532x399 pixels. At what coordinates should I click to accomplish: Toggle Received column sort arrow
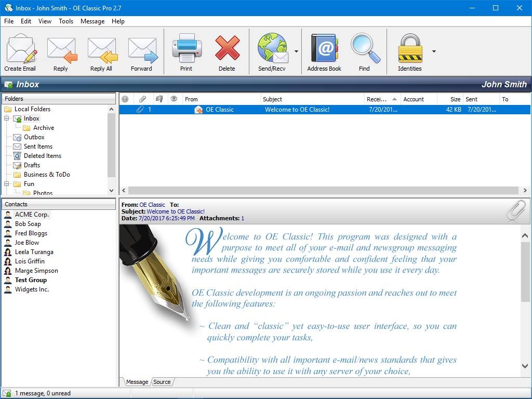(x=394, y=99)
